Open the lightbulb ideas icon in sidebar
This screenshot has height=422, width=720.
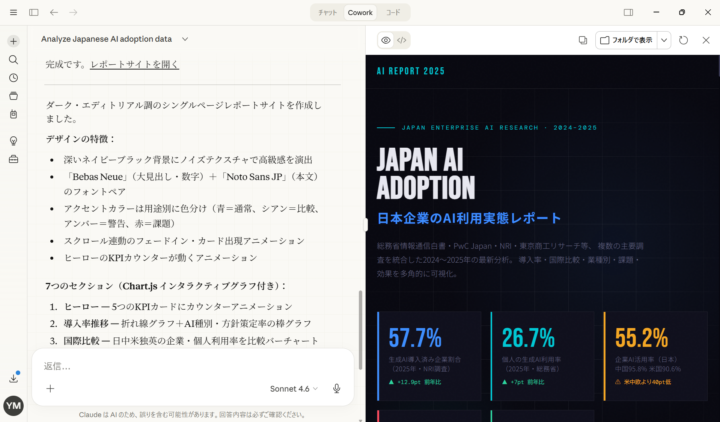tap(13, 141)
